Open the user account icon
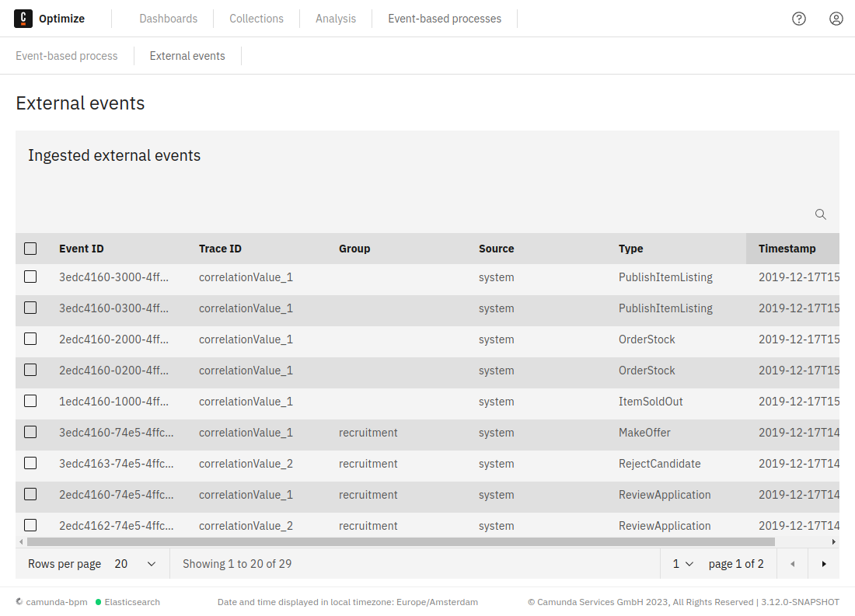Viewport: 855px width, 616px height. click(x=836, y=19)
